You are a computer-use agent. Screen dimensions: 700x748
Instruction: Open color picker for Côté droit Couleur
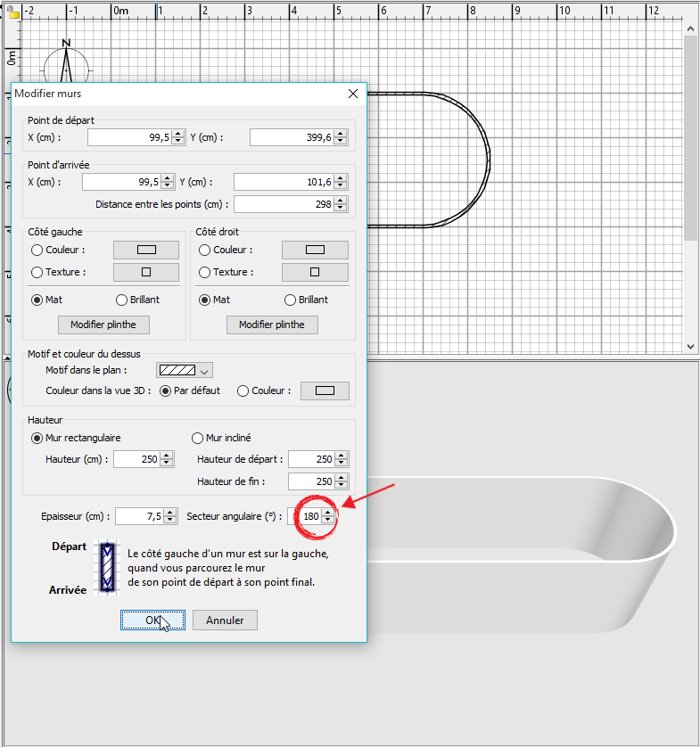pos(315,250)
